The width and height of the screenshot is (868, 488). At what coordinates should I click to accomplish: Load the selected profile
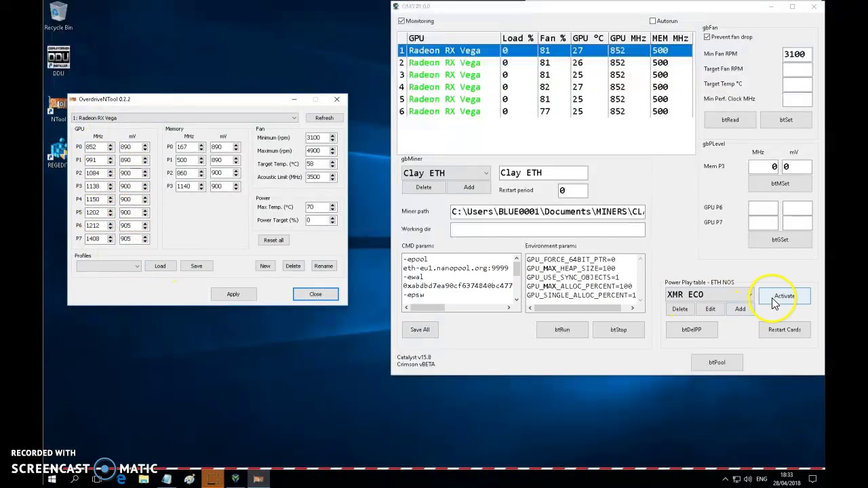tap(160, 266)
